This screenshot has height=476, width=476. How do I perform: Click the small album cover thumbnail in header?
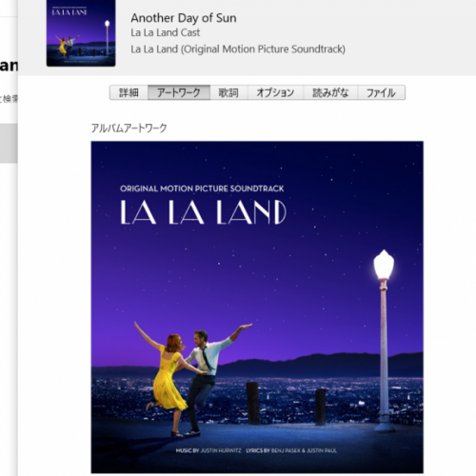coord(81,33)
